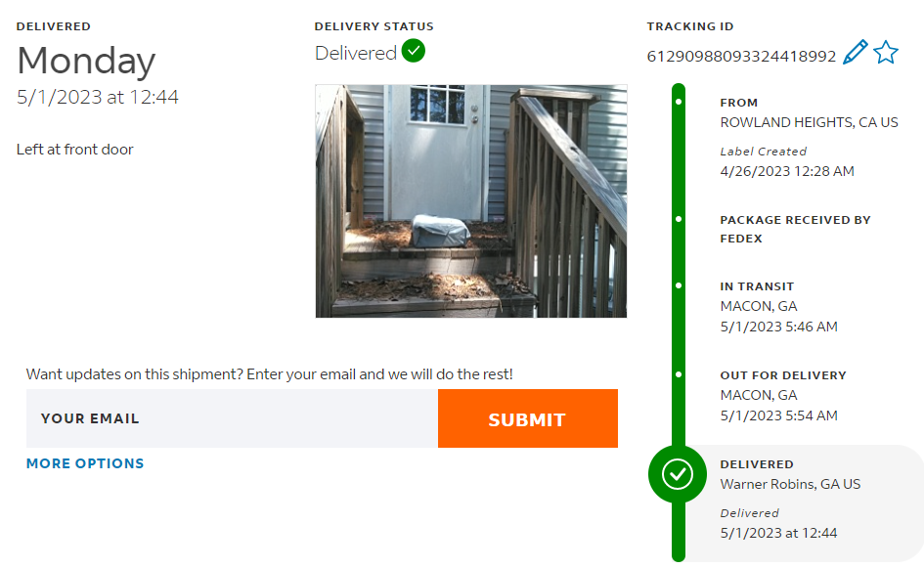
Task: Open the More Options link
Action: (85, 463)
